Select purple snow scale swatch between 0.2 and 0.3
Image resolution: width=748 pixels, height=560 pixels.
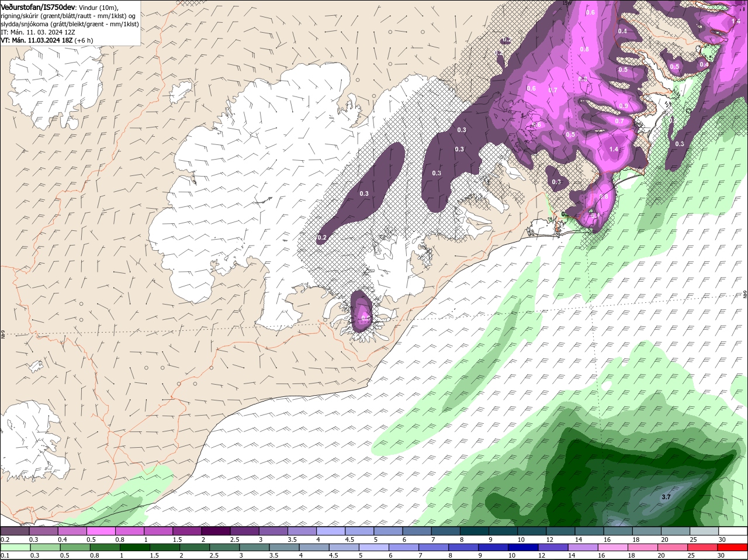15,531
